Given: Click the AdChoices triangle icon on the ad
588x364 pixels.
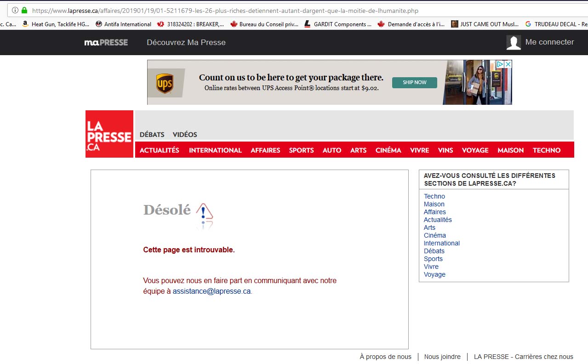Looking at the screenshot, I should (501, 64).
